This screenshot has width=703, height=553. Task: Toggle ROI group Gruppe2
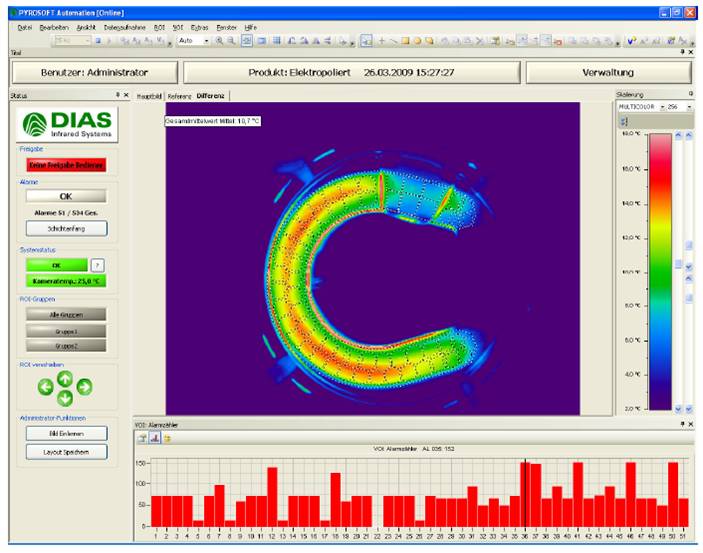pos(64,344)
